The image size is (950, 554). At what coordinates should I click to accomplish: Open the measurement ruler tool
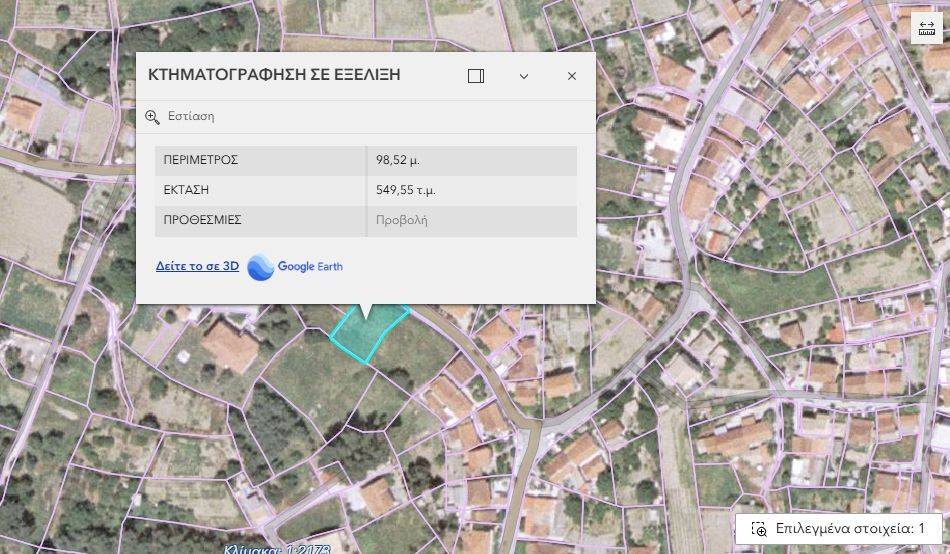point(925,29)
